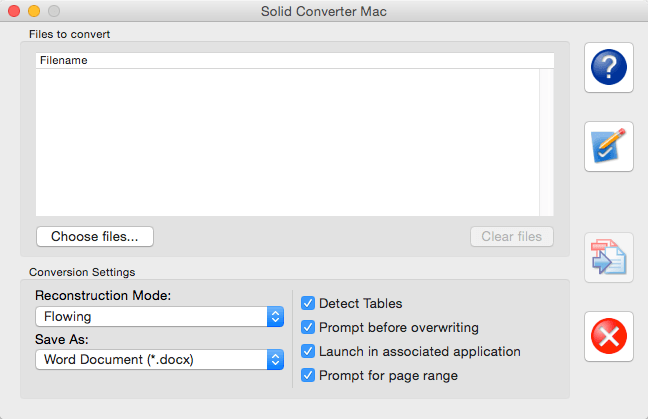This screenshot has height=419, width=648.
Task: Open the Save As format dropdown
Action: [160, 359]
